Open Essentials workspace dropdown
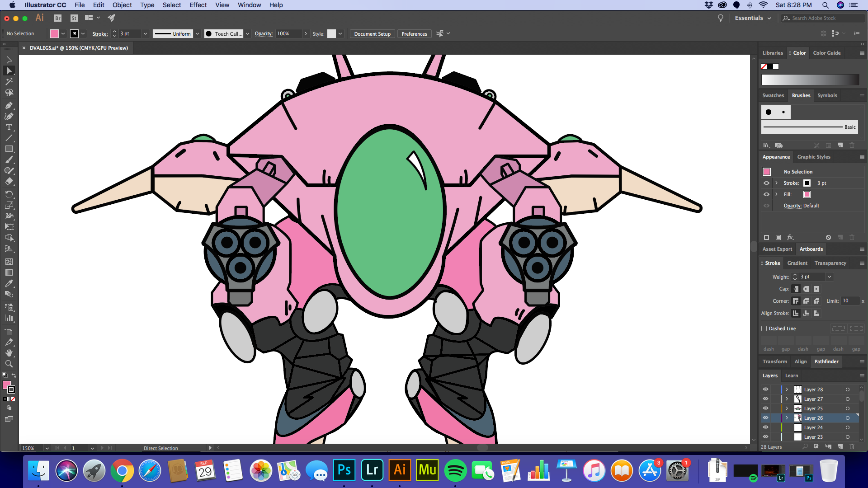This screenshot has width=868, height=488. (x=753, y=18)
